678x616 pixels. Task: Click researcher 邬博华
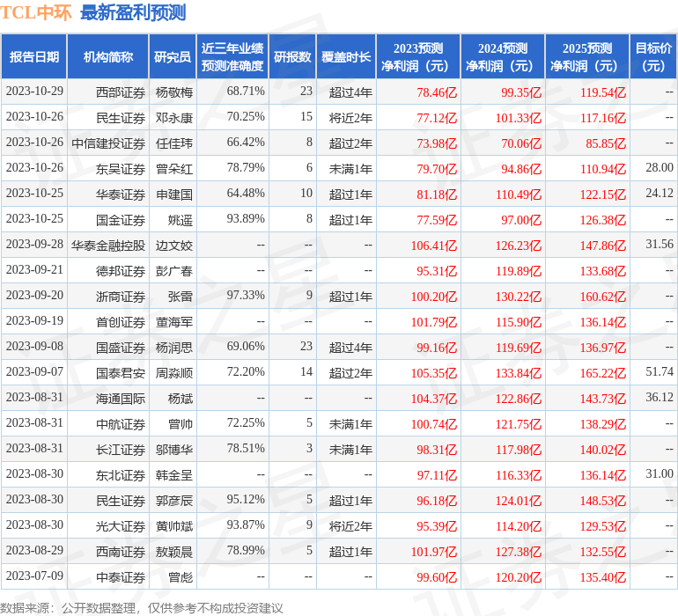(x=174, y=449)
